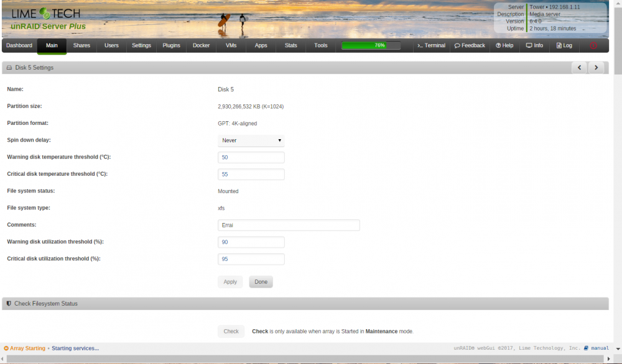The width and height of the screenshot is (622, 364).
Task: Click the warning disk utilization threshold field
Action: (x=251, y=242)
